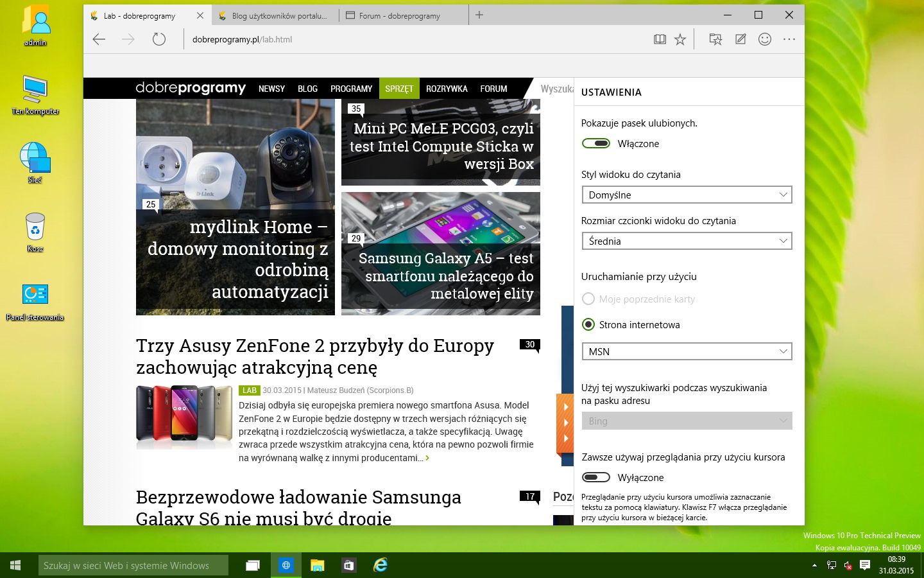The image size is (924, 578).
Task: Open FORUM in the site navigation
Action: [493, 89]
